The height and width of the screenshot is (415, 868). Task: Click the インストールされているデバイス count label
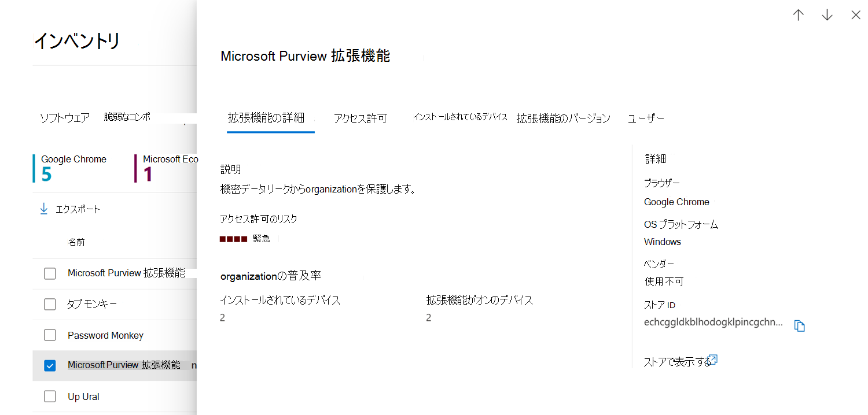point(280,300)
